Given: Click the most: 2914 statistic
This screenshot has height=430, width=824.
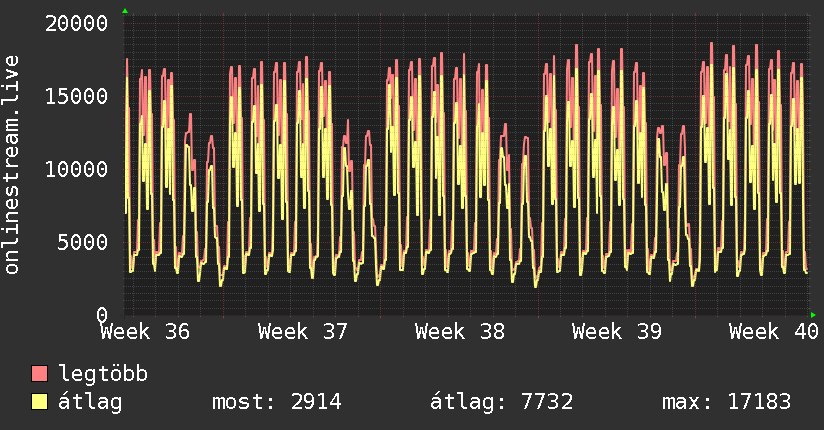Looking at the screenshot, I should point(277,402).
